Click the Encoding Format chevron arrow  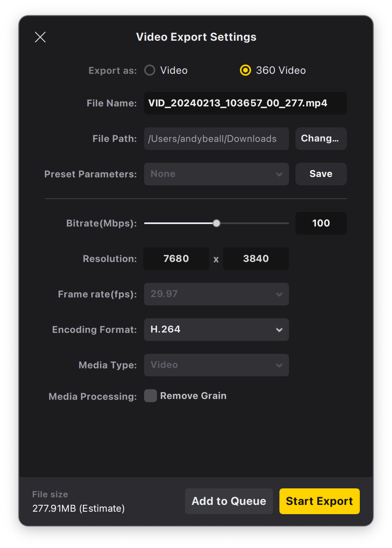pos(279,330)
